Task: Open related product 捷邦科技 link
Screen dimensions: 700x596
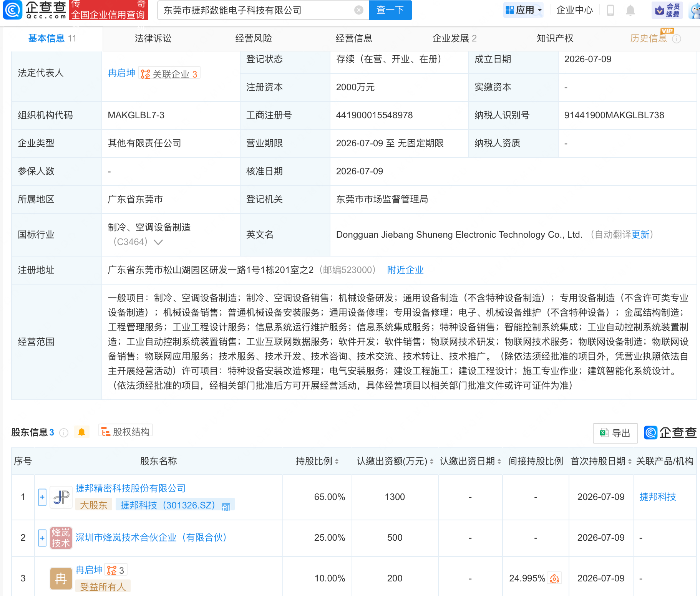Action: coord(657,497)
